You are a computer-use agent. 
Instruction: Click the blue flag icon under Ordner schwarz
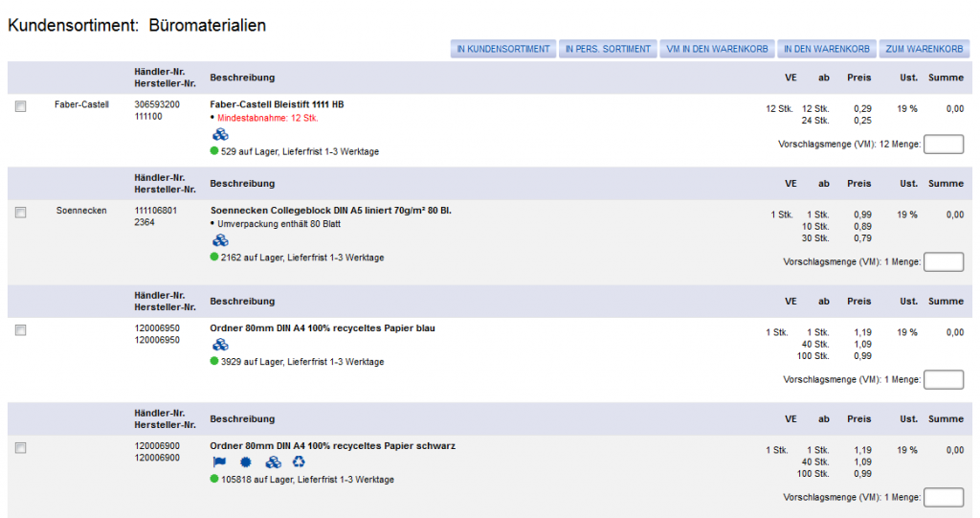[x=219, y=462]
